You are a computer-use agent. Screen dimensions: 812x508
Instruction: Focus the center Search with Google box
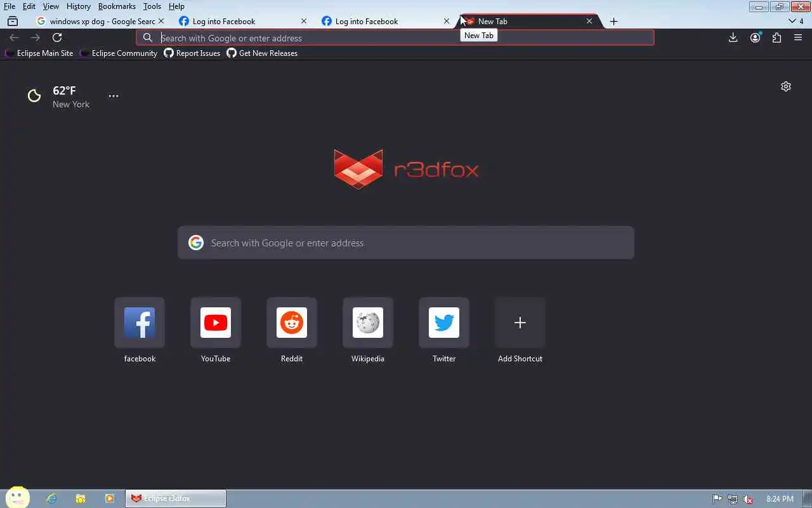(406, 243)
